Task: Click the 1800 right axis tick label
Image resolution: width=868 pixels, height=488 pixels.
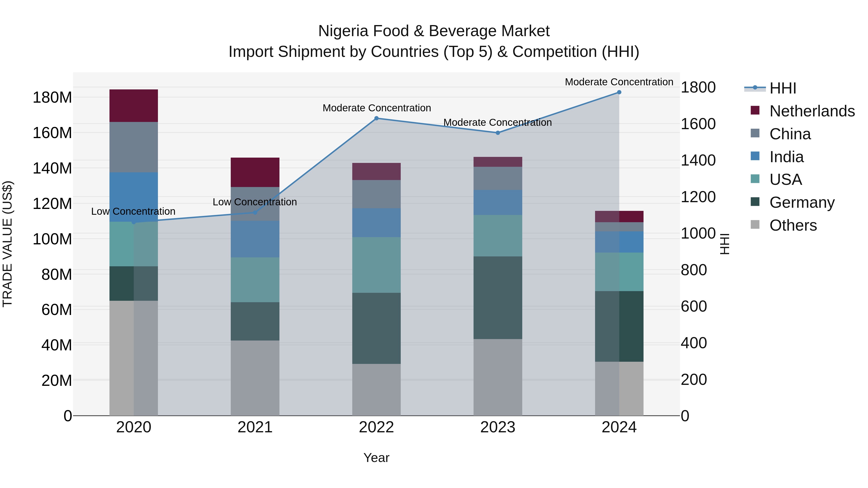Action: tap(698, 87)
